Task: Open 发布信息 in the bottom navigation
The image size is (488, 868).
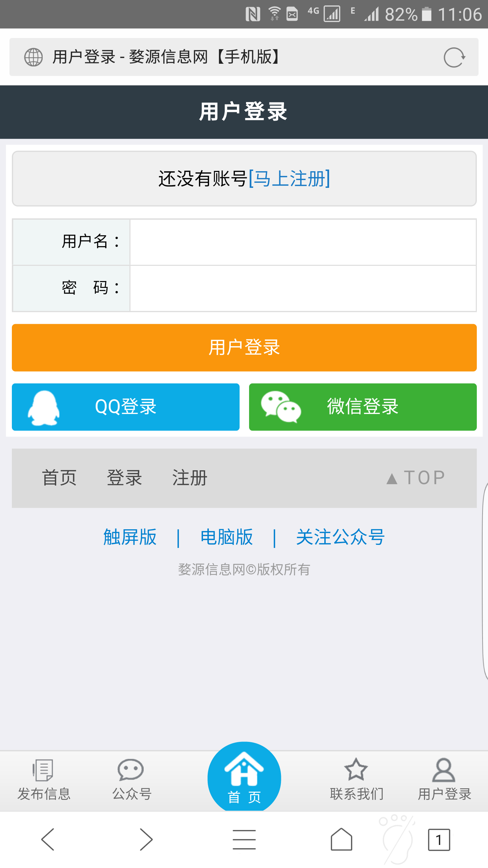Action: click(44, 780)
